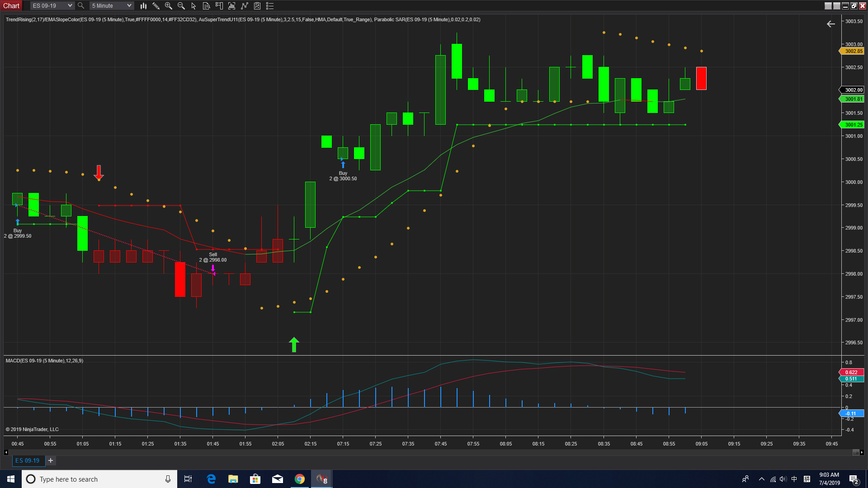Open the properties list icon
This screenshot has width=868, height=488.
tap(270, 6)
